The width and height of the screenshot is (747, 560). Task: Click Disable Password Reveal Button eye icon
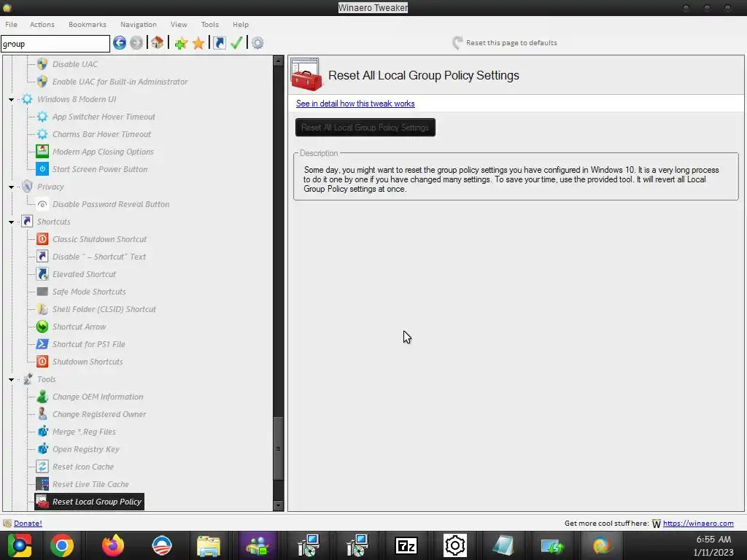click(x=42, y=204)
